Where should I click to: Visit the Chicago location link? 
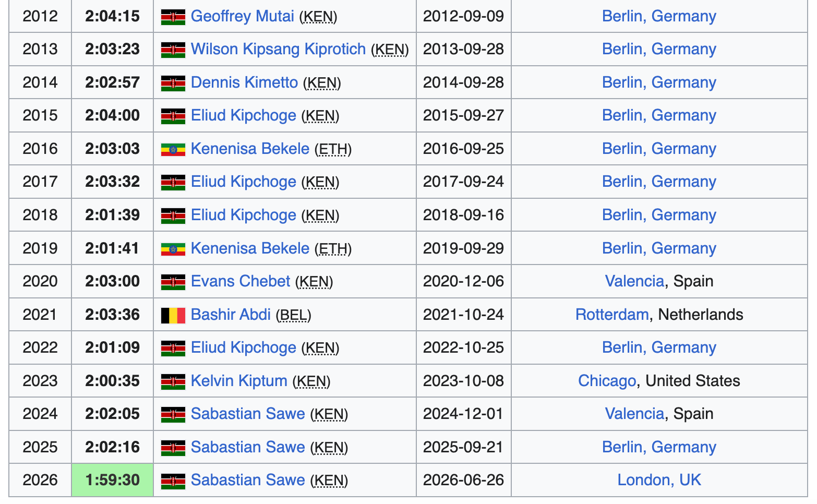click(607, 381)
